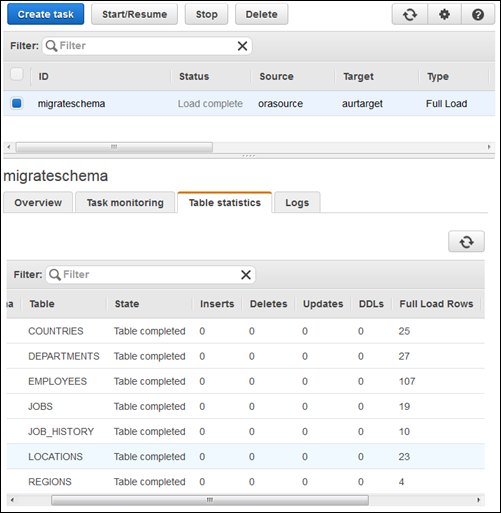Open settings via the gear icon
Image resolution: width=501 pixels, height=513 pixels.
[x=444, y=15]
